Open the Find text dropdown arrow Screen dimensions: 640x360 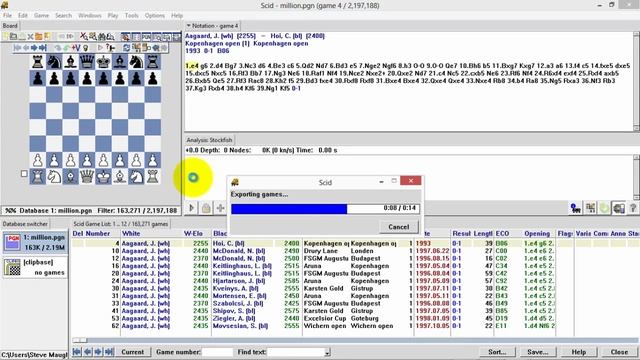click(327, 352)
